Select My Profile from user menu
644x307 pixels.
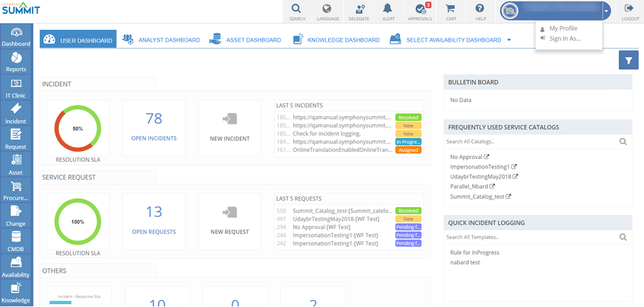point(563,28)
